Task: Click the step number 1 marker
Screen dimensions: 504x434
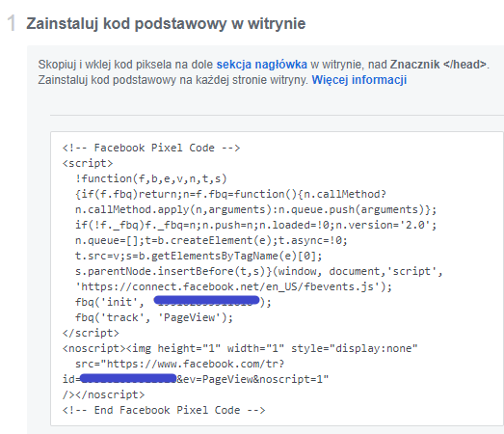Action: point(12,23)
